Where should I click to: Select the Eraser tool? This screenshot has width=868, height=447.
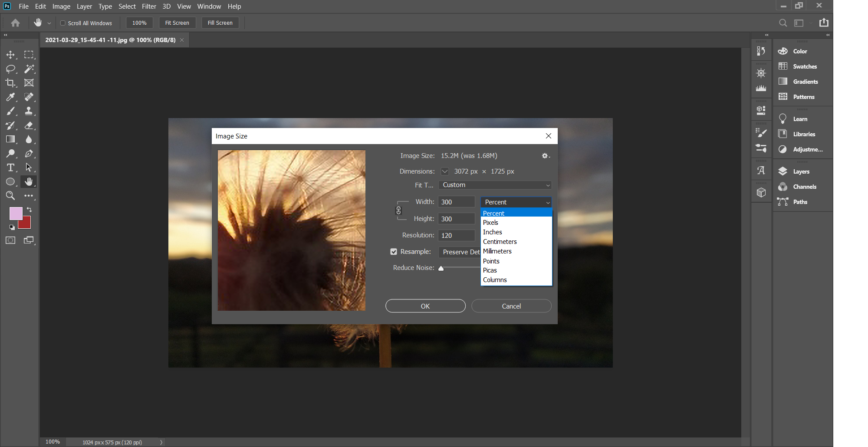click(x=29, y=125)
